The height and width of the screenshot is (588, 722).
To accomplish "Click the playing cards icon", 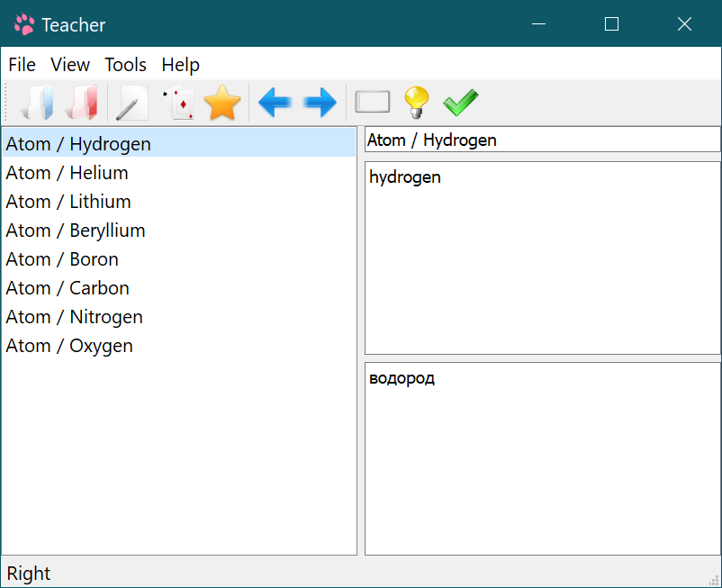I will pyautogui.click(x=177, y=103).
